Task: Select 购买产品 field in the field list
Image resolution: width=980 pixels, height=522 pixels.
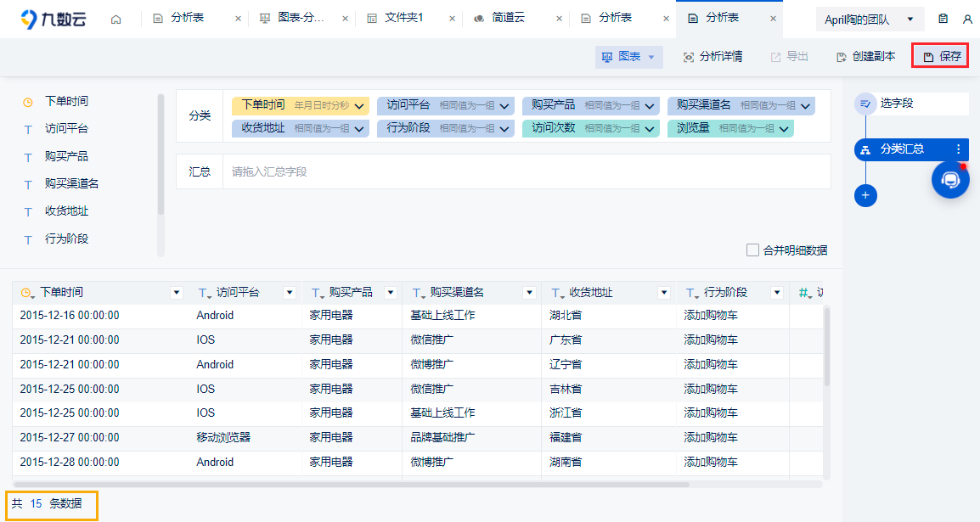Action: [x=66, y=156]
